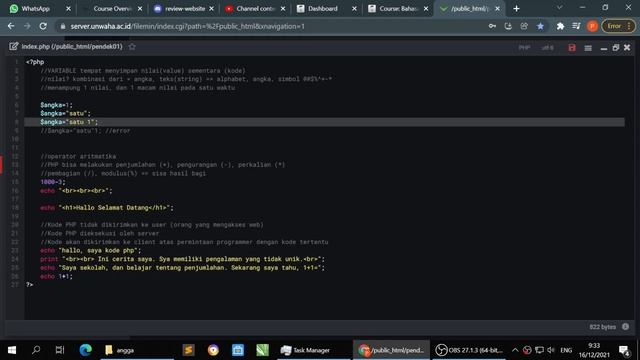Image resolution: width=640 pixels, height=360 pixels.
Task: Open the angga folder taskbar item
Action: 137,350
